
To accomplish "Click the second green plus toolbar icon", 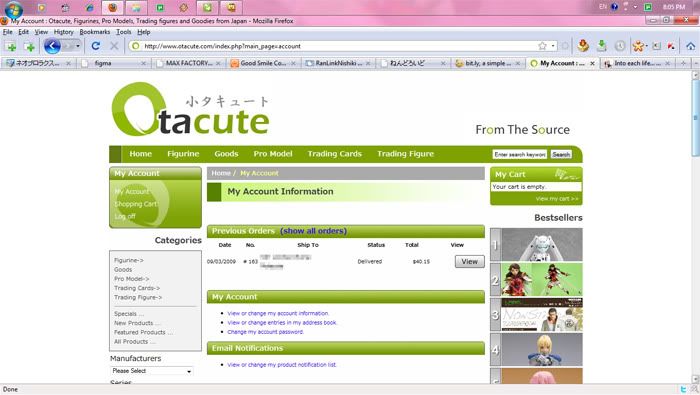I will click(x=30, y=46).
